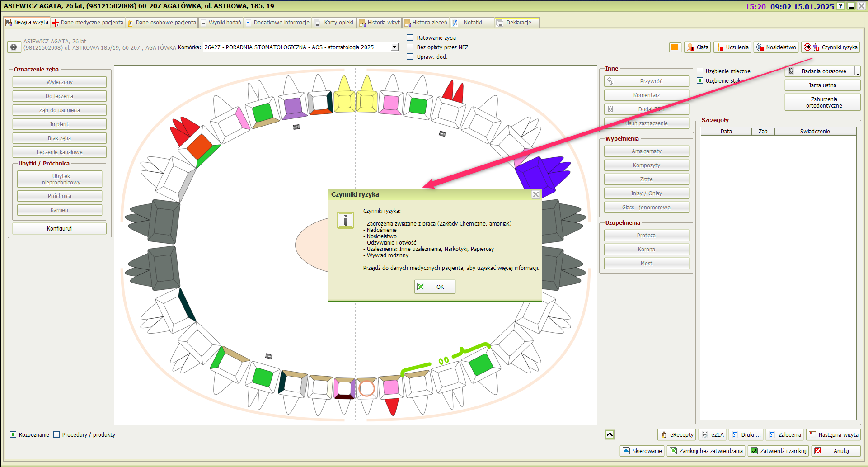This screenshot has width=868, height=467.
Task: Open the eZLA sick leave form
Action: pyautogui.click(x=712, y=435)
